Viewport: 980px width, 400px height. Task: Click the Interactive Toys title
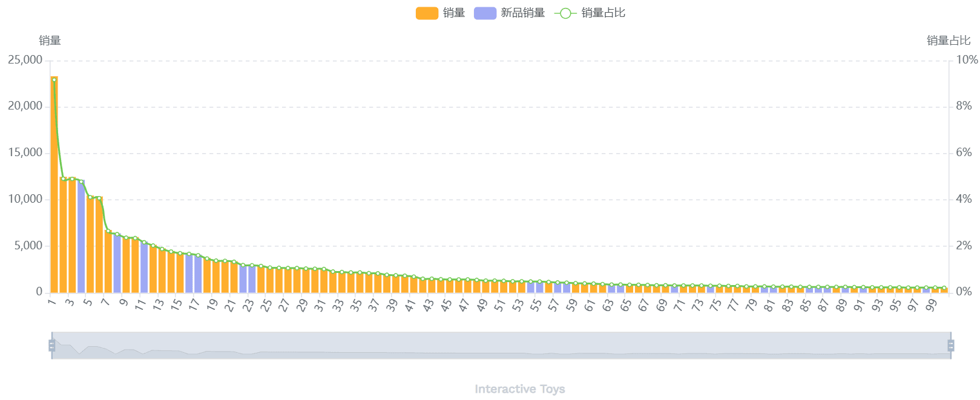[x=519, y=389]
